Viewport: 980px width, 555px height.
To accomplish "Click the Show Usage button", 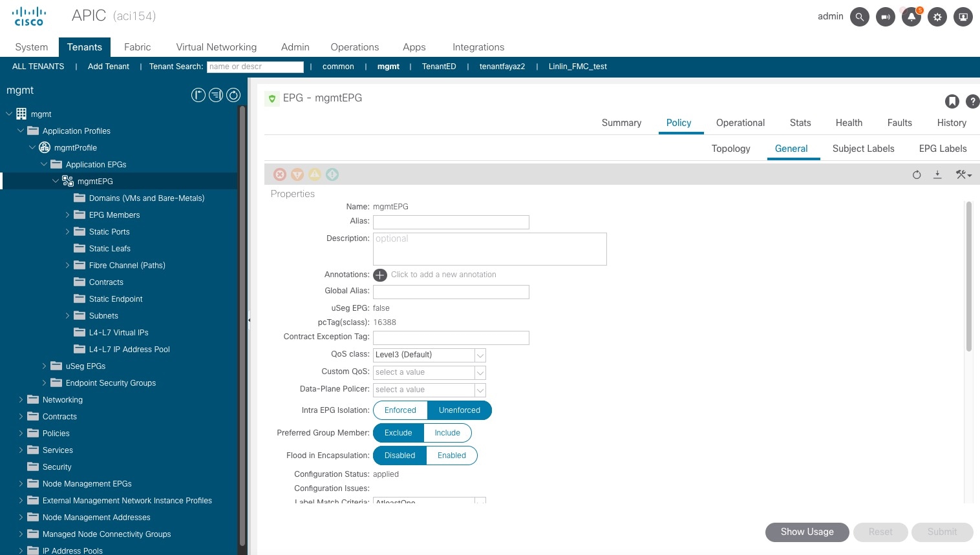I will coord(806,532).
